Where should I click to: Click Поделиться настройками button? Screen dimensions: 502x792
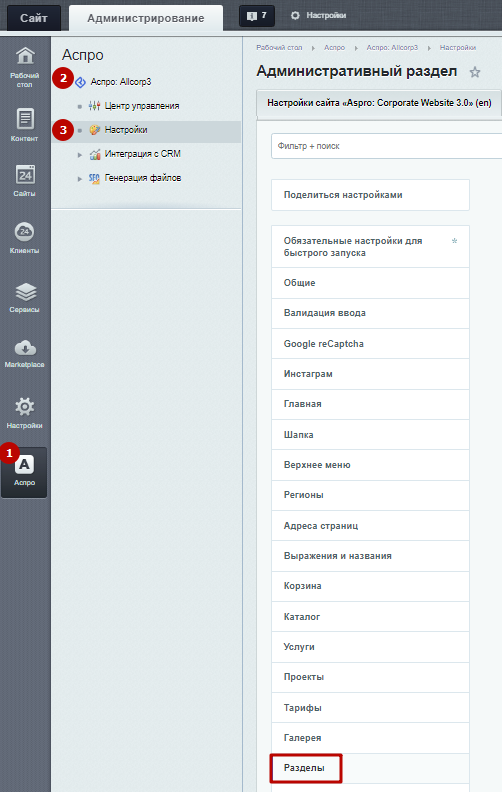[x=370, y=195]
